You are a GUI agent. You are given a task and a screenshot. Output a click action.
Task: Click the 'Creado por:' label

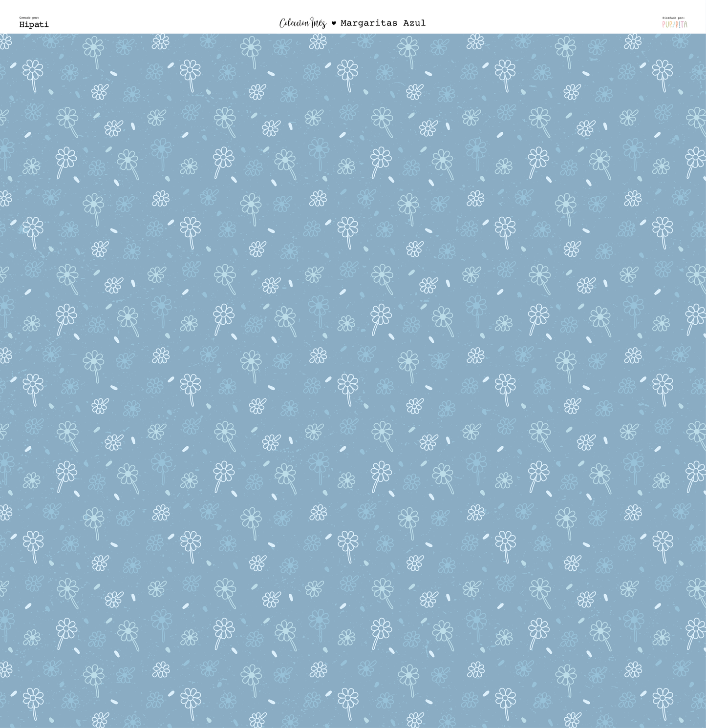[29, 18]
